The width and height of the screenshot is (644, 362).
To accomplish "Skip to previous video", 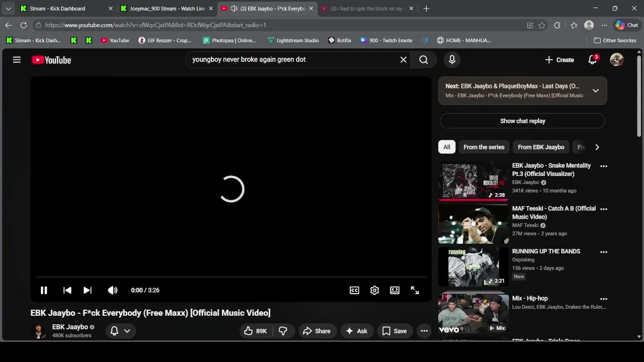I will pyautogui.click(x=67, y=290).
